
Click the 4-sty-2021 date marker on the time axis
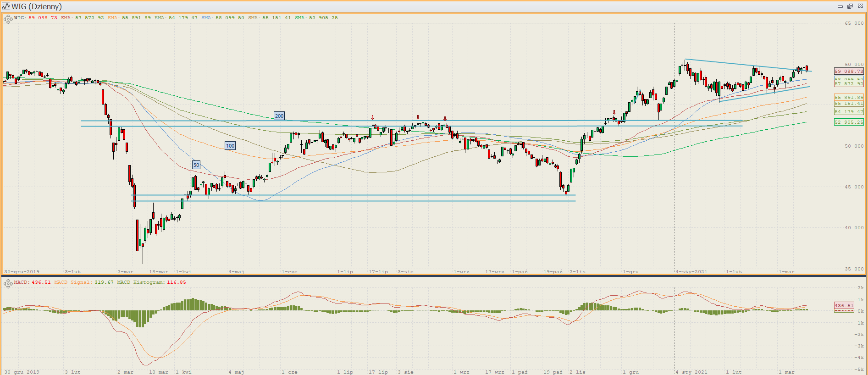691,272
